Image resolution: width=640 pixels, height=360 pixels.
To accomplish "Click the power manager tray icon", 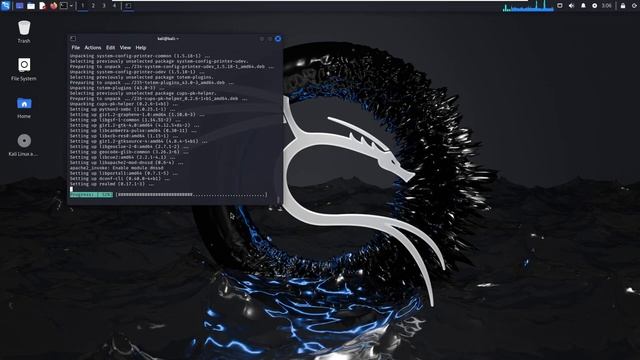I will tap(595, 6).
